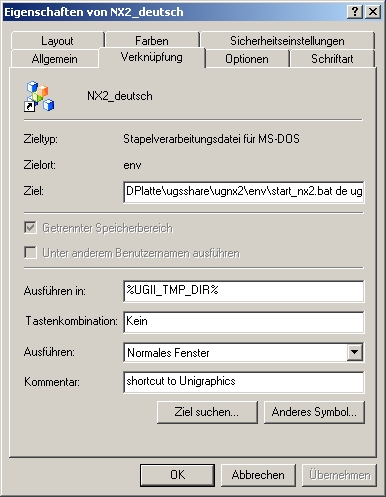Select the Allgemein tab

pyautogui.click(x=55, y=59)
